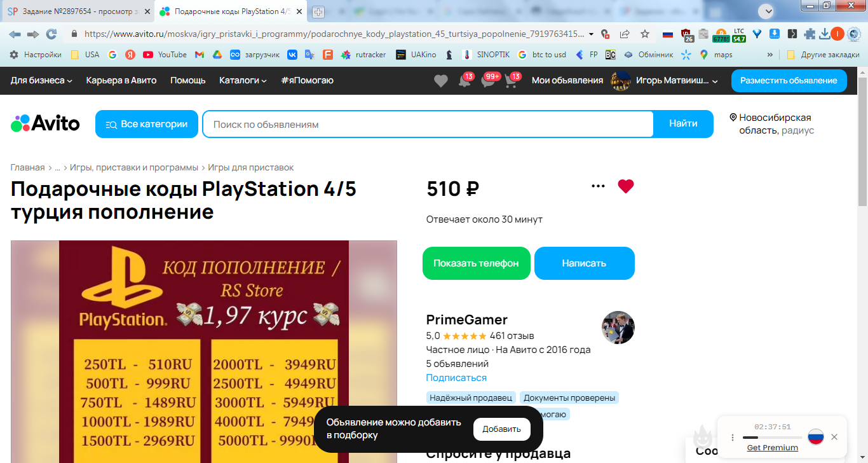Open Игры, приставки и программы breadcrumb
Image resolution: width=868 pixels, height=463 pixels.
point(134,167)
